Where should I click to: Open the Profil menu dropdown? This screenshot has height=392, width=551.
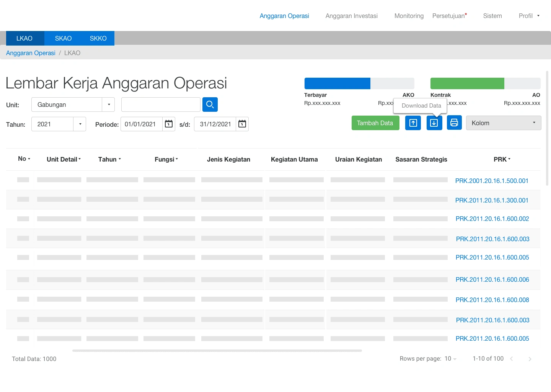pyautogui.click(x=529, y=16)
